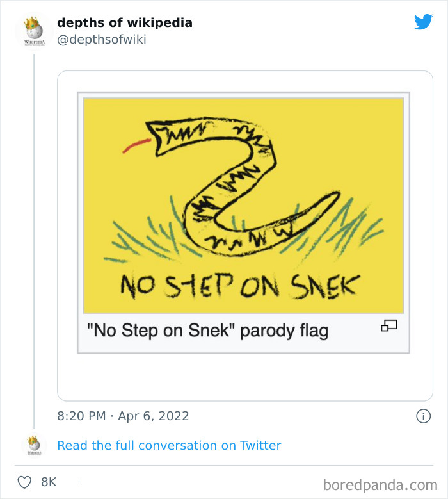Click the 8K likes count
The height and width of the screenshot is (499, 448).
coord(49,482)
